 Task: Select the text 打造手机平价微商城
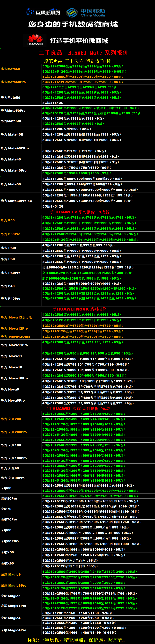point(79,41)
